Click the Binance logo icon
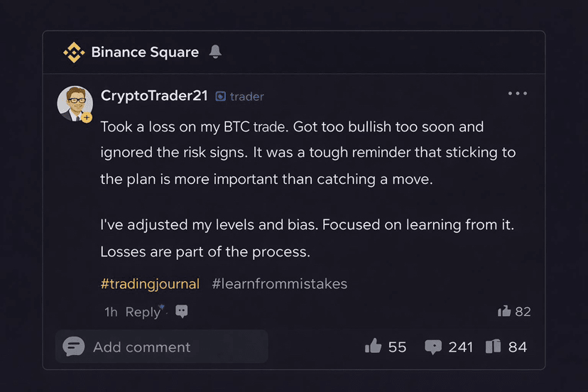This screenshot has height=392, width=588. coord(73,53)
